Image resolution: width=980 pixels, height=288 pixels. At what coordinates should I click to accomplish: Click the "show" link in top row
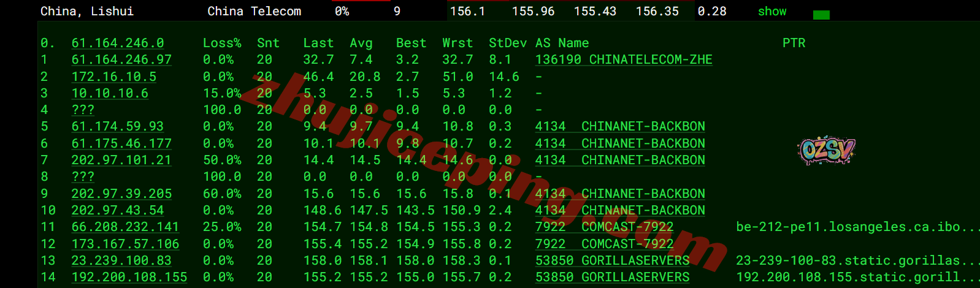point(771,12)
